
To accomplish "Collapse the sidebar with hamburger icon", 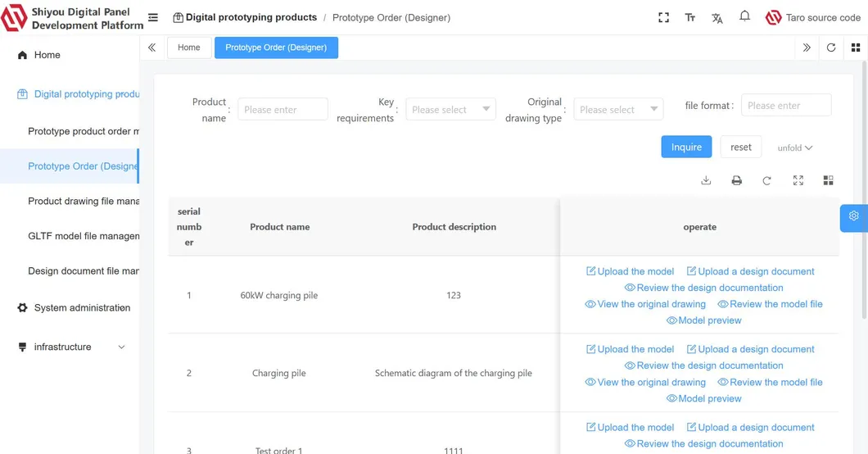I will (x=153, y=17).
